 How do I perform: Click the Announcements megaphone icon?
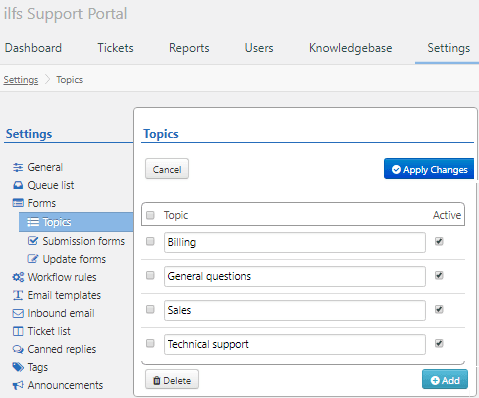(x=18, y=385)
